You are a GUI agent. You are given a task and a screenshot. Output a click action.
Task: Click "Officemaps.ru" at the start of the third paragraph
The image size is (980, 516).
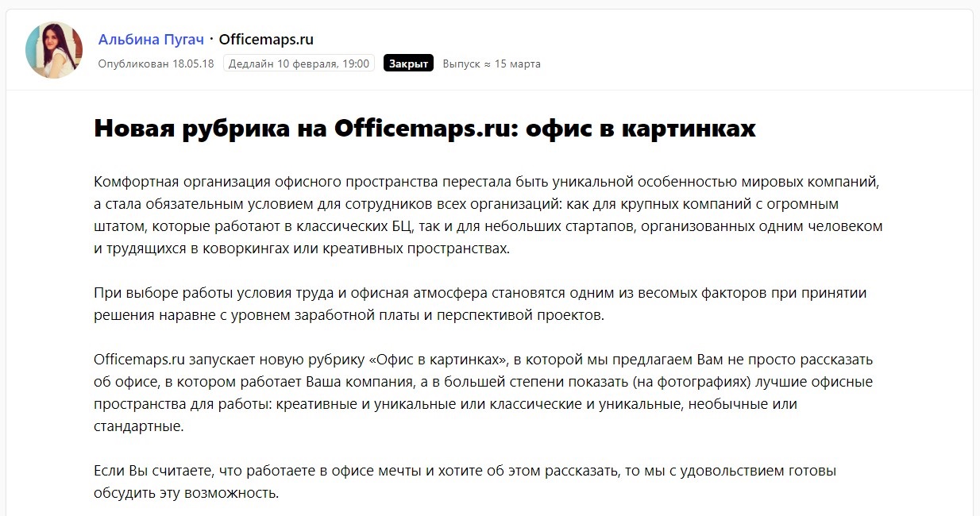[x=139, y=359]
